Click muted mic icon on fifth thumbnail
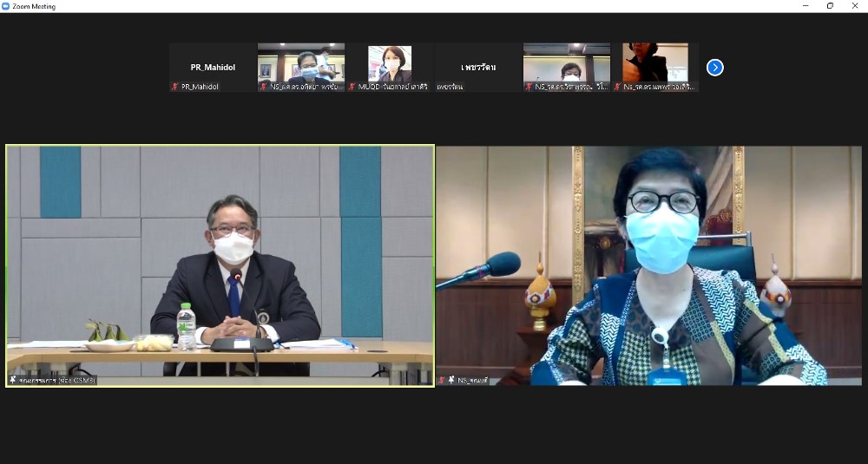 click(x=529, y=87)
